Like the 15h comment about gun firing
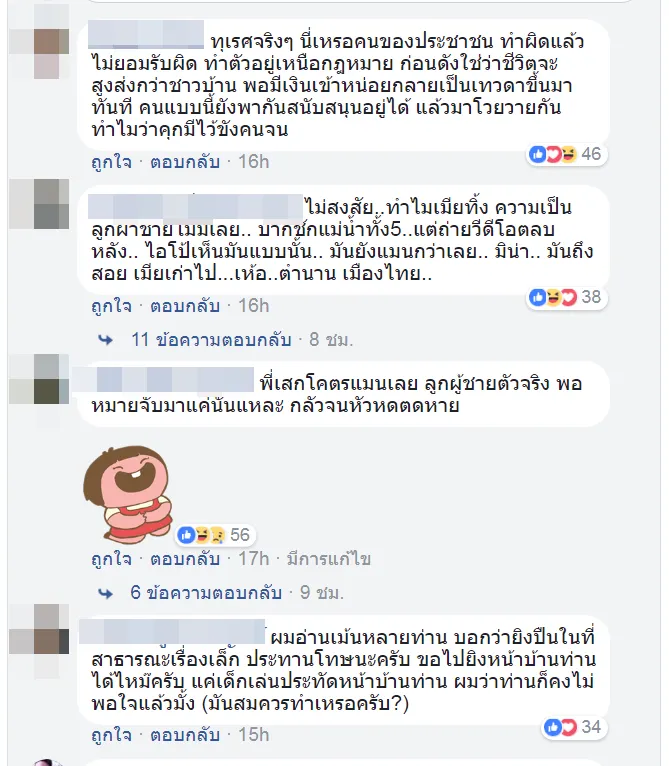Image resolution: width=669 pixels, height=766 pixels. click(111, 735)
